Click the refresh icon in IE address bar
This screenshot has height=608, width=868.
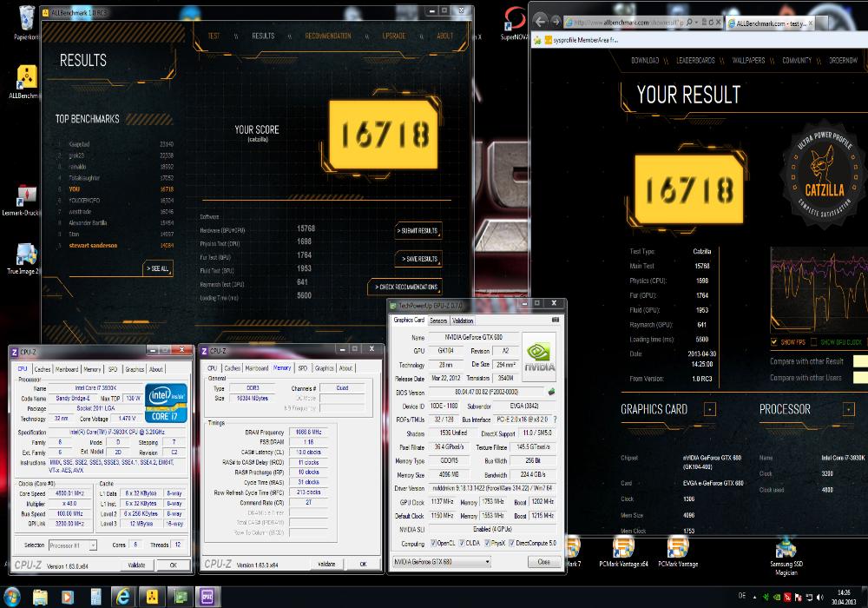click(x=710, y=23)
